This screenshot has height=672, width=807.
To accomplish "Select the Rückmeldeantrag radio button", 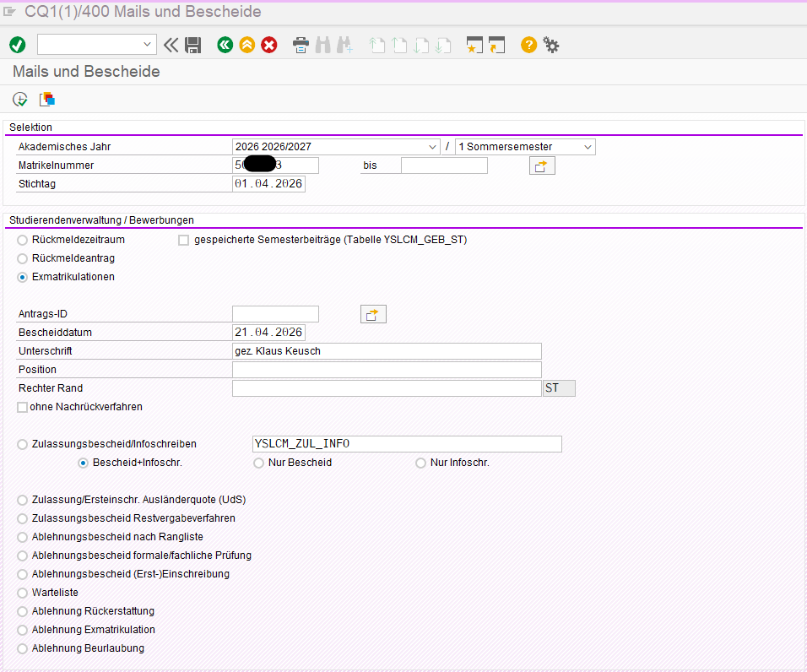I will (22, 258).
